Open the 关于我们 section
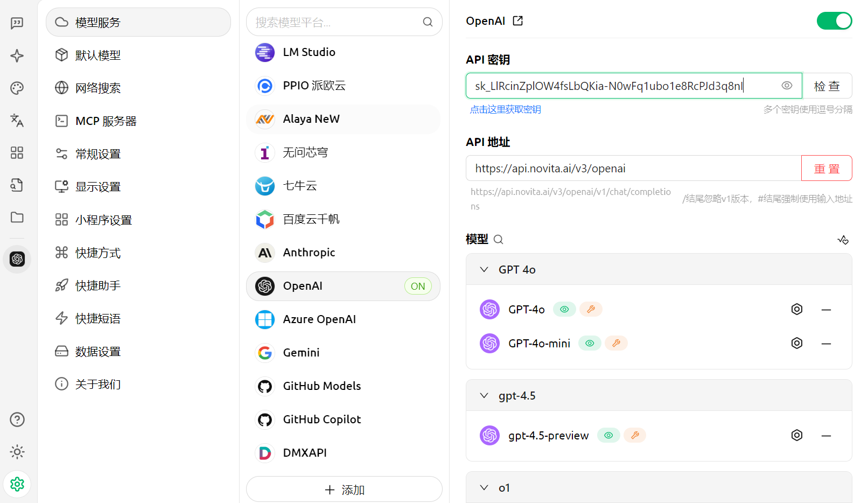Viewport: 868px width, 503px height. [138, 384]
